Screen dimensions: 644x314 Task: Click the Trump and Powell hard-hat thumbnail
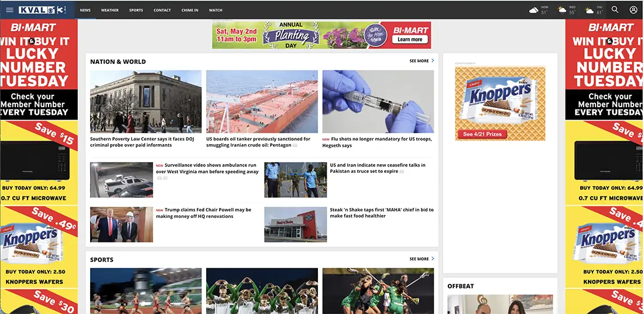(122, 224)
